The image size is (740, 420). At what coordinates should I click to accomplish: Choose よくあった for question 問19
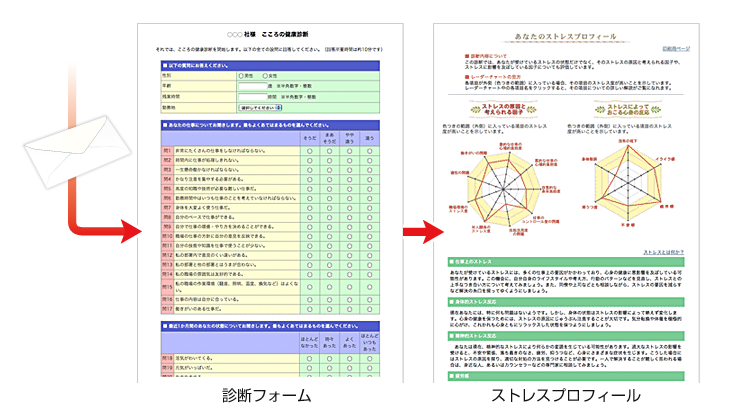coord(349,368)
